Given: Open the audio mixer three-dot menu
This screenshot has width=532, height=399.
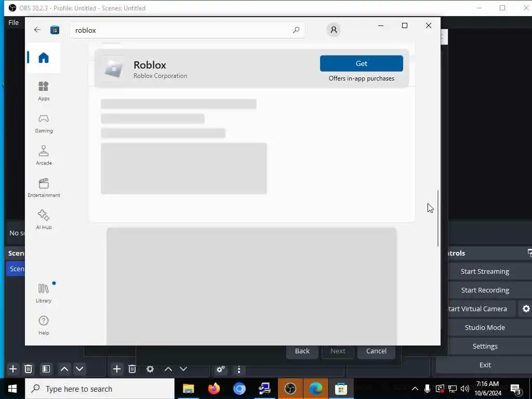Looking at the screenshot, I should [x=239, y=369].
